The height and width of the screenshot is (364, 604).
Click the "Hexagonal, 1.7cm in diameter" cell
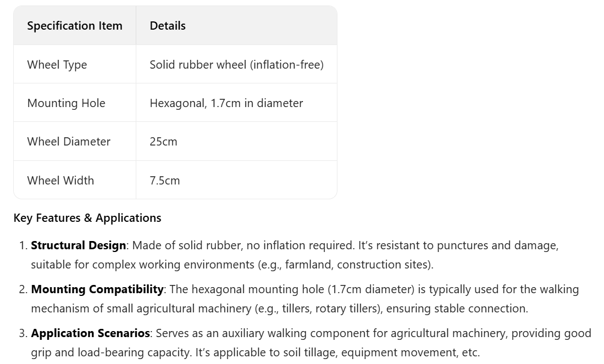pos(226,103)
